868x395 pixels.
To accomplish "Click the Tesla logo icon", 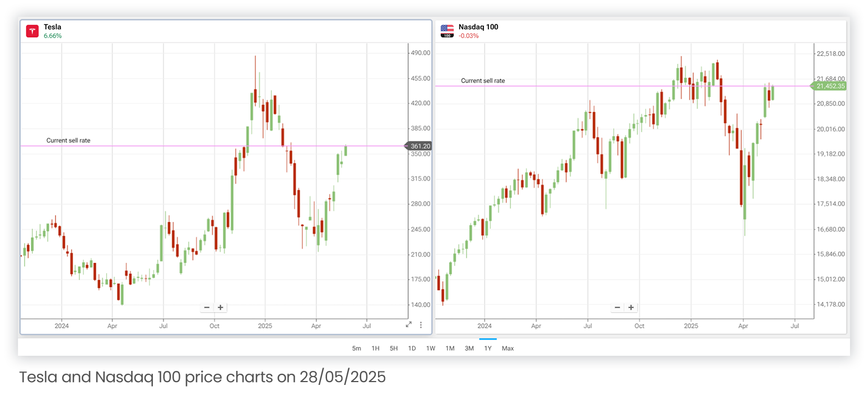I will coord(32,31).
